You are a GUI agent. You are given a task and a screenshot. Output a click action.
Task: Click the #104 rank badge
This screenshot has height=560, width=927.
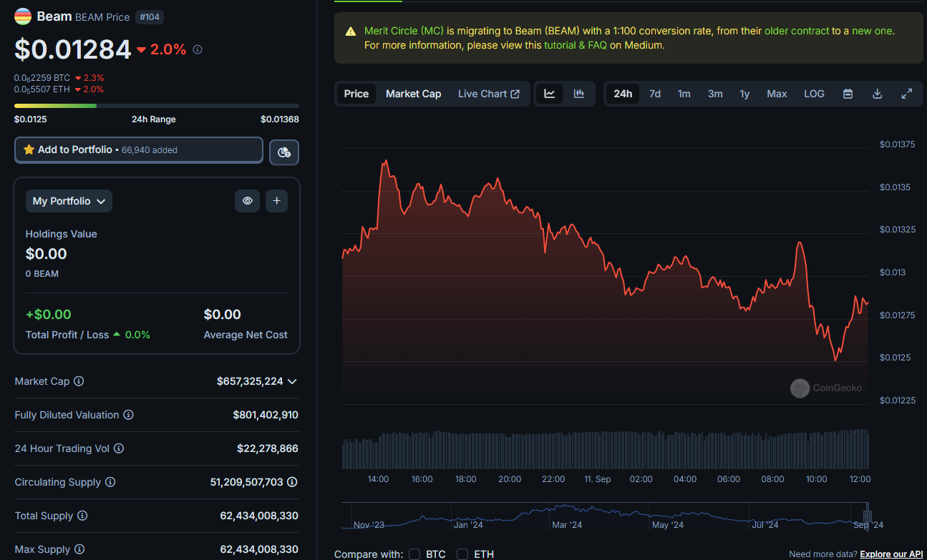[x=150, y=16]
